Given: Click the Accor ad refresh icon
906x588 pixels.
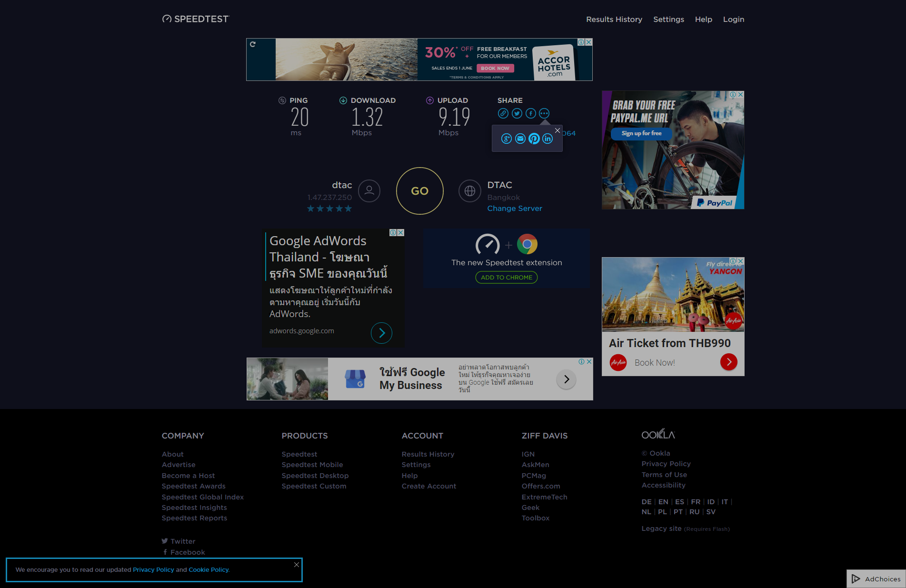Looking at the screenshot, I should [253, 44].
